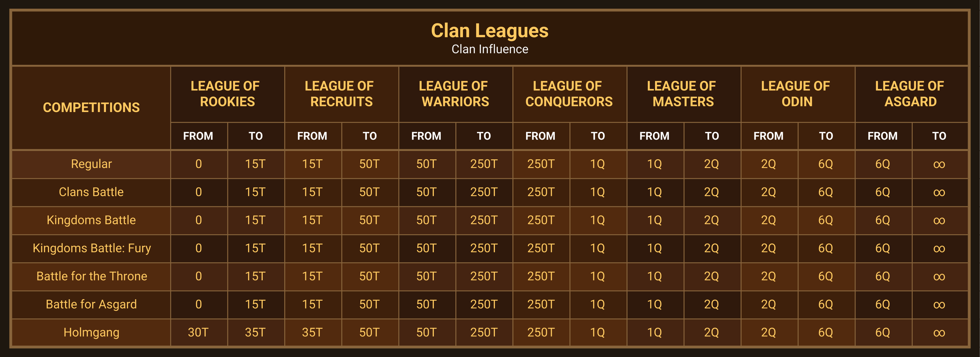Select the Clans Battle row label
The width and height of the screenshot is (980, 357).
[91, 192]
